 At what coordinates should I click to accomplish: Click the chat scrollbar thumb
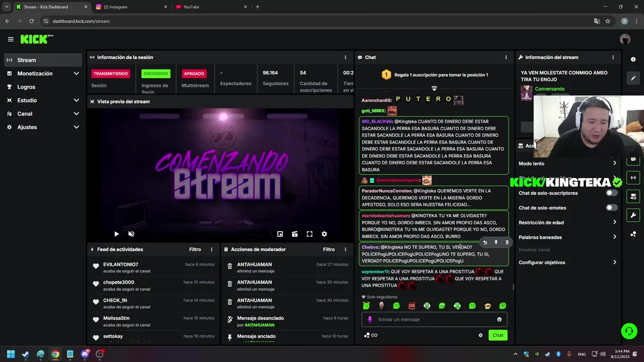click(513, 288)
